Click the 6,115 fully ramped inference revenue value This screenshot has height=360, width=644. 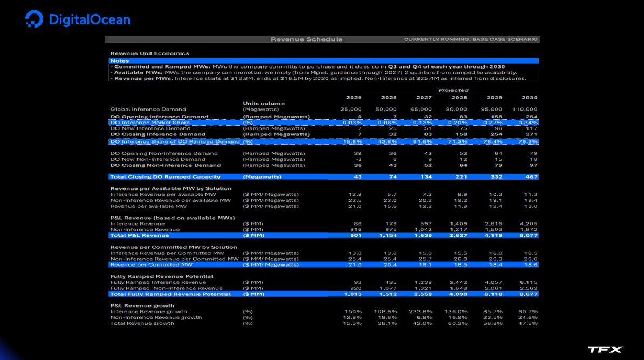[529, 282]
